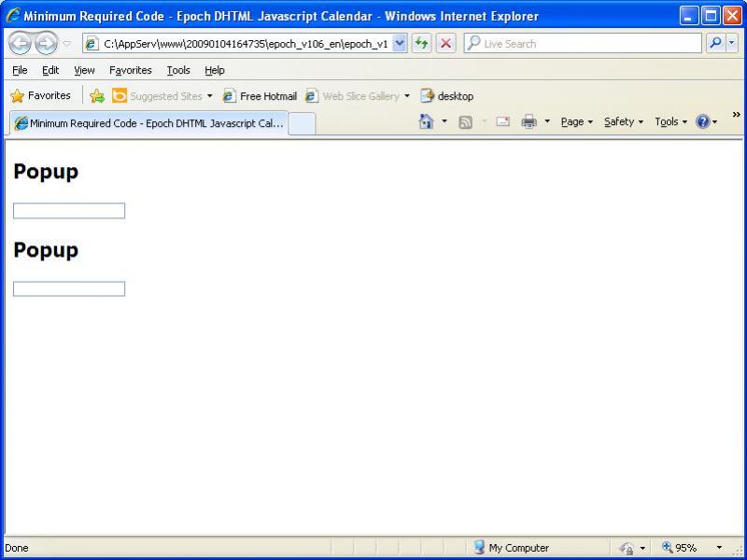The image size is (747, 560).
Task: Open the View menu
Action: (x=84, y=71)
